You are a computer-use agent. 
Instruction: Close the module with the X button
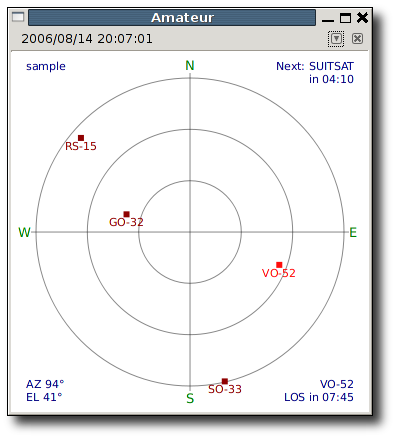tap(357, 39)
